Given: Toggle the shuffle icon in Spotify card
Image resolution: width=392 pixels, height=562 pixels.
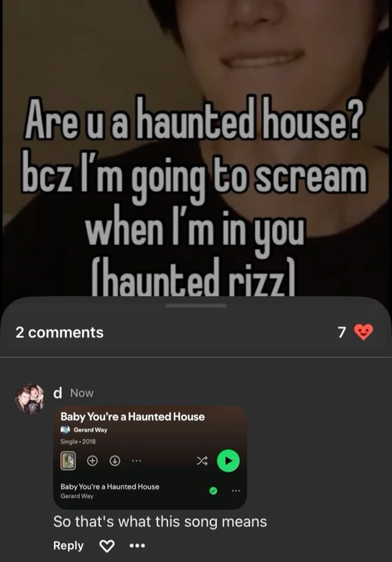Looking at the screenshot, I should click(202, 461).
